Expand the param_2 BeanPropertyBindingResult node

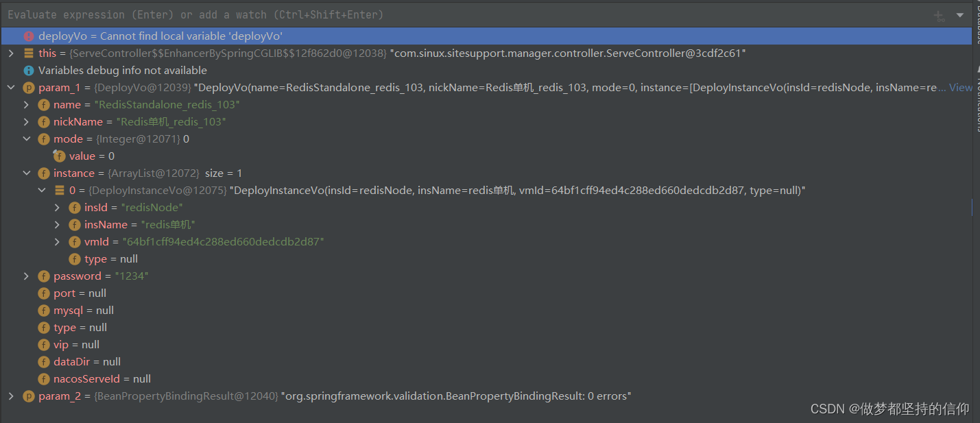coord(10,396)
